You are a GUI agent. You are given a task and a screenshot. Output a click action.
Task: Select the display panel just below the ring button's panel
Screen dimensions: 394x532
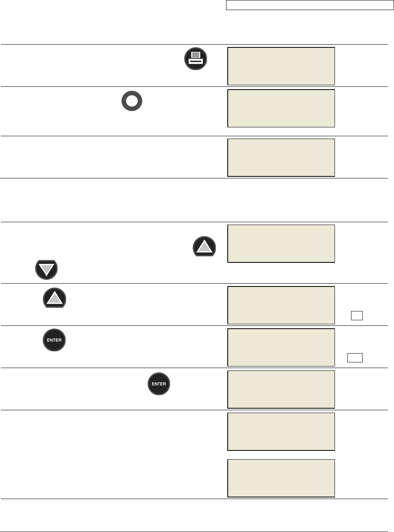(281, 158)
